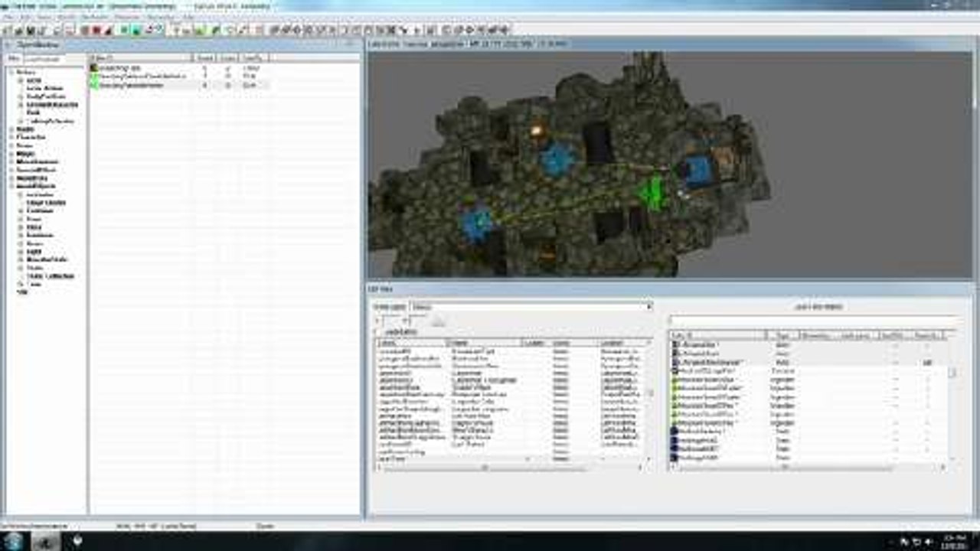The image size is (980, 551).
Task: Select the green marker in Render Window
Action: [x=653, y=192]
